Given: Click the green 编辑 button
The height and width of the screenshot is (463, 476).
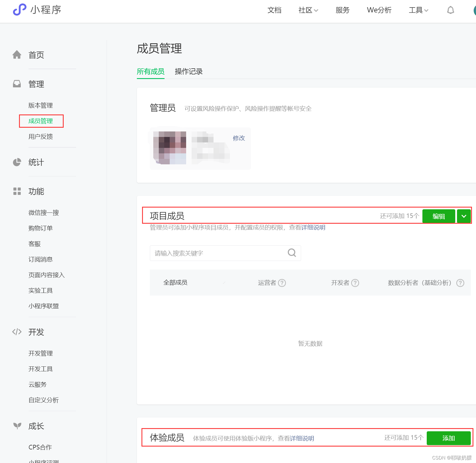Looking at the screenshot, I should point(439,216).
